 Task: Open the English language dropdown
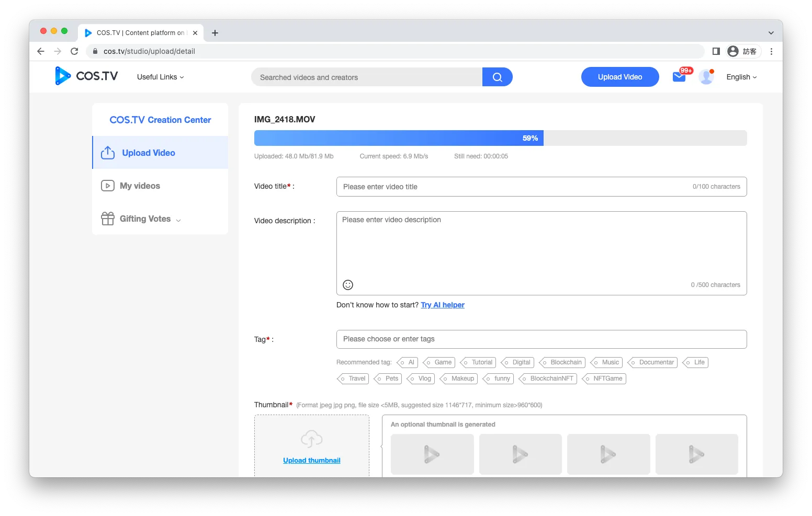pyautogui.click(x=741, y=77)
